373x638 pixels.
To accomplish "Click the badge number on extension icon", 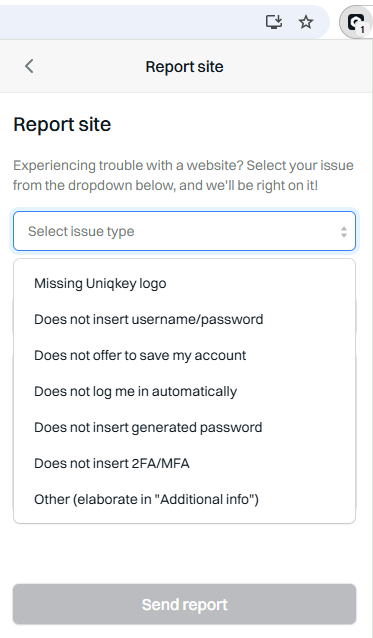I will point(362,30).
